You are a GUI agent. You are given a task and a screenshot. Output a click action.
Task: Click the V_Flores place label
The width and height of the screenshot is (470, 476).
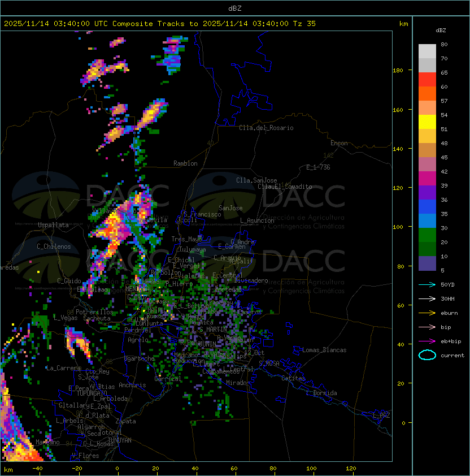[x=85, y=456]
